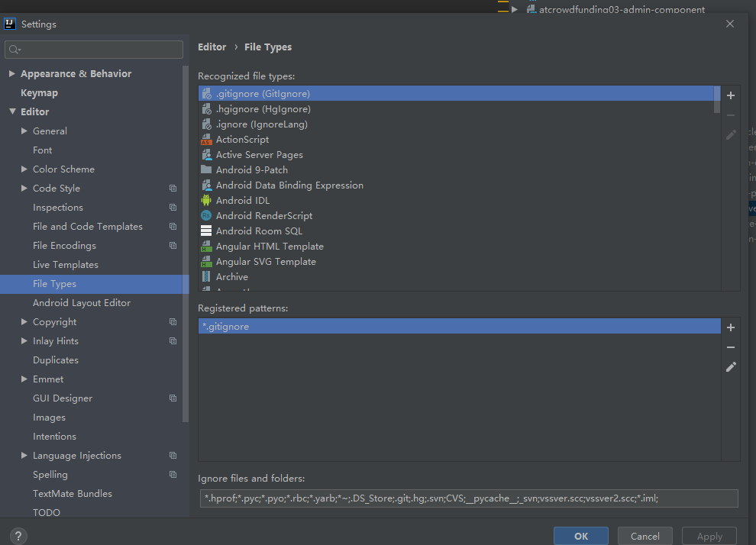Image resolution: width=756 pixels, height=545 pixels.
Task: Click in the settings search field
Action: 99,50
